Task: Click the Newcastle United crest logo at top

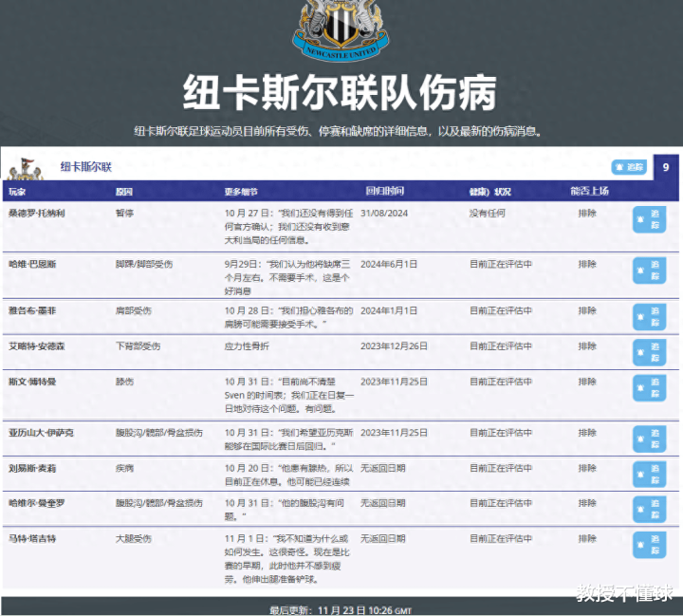Action: [x=341, y=29]
